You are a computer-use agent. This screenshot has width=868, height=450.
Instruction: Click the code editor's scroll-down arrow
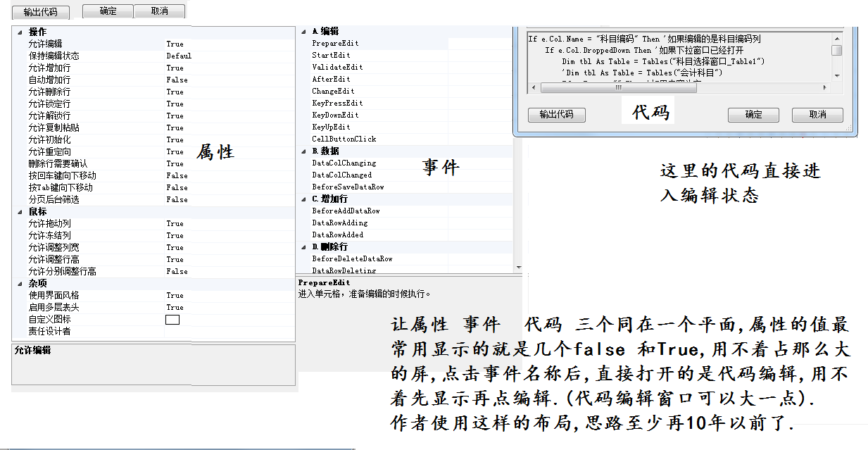pos(836,75)
